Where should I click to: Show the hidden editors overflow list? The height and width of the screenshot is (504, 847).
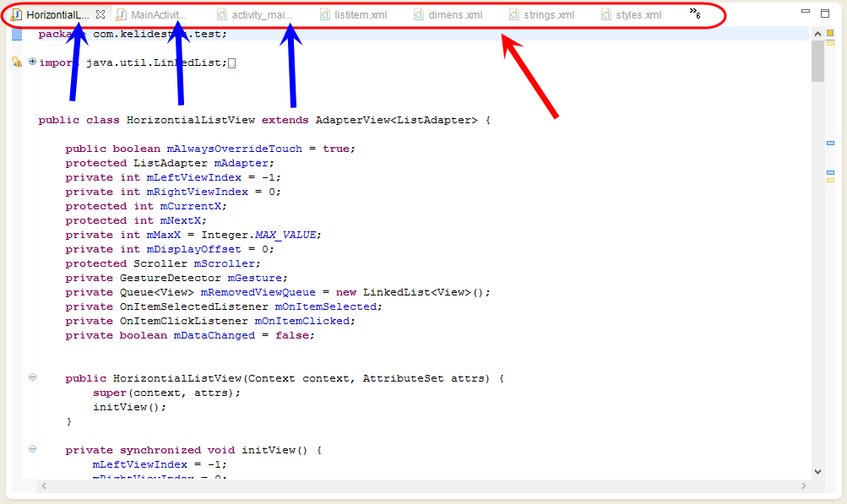(695, 13)
